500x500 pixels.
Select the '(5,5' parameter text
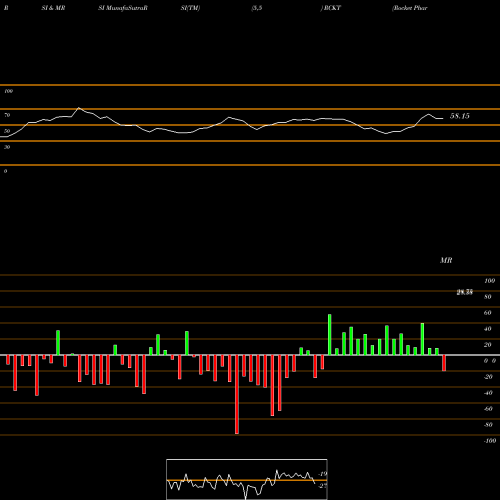(x=257, y=8)
